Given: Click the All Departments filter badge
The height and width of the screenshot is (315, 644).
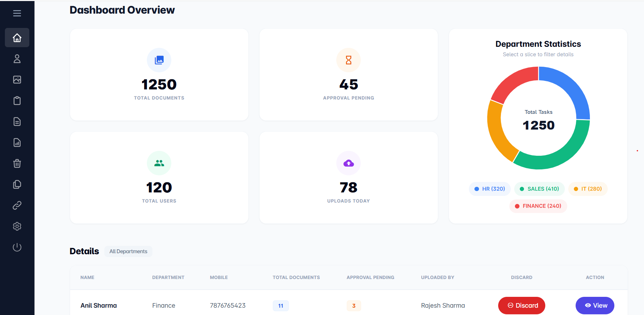Looking at the screenshot, I should point(128,251).
